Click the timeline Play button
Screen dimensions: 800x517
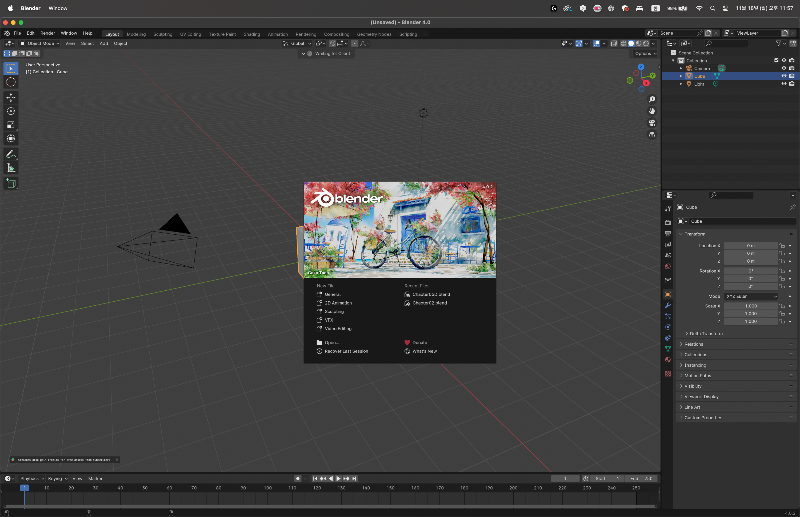(338, 478)
